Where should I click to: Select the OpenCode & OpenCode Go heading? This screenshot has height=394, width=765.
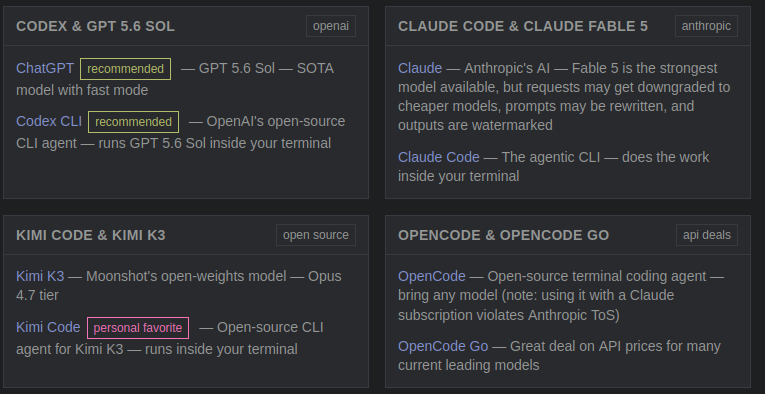click(x=503, y=235)
